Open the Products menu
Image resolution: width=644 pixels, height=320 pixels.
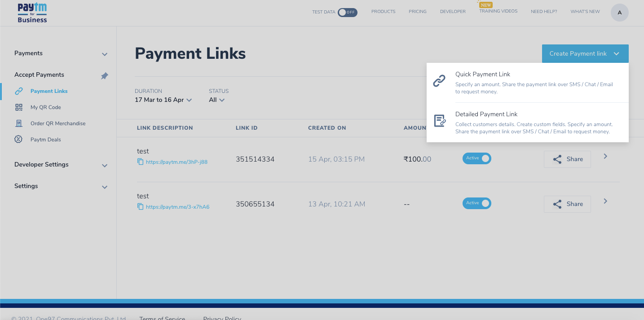pyautogui.click(x=383, y=11)
